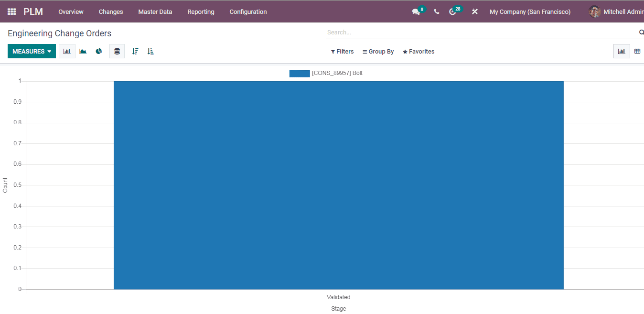Image resolution: width=644 pixels, height=314 pixels.
Task: Open the activities menu showing 28 items
Action: click(453, 11)
